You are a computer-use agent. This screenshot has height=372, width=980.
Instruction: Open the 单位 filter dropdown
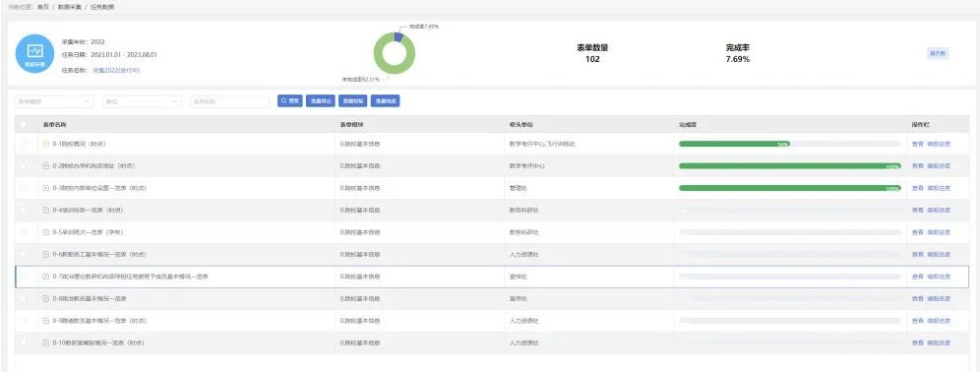point(142,101)
